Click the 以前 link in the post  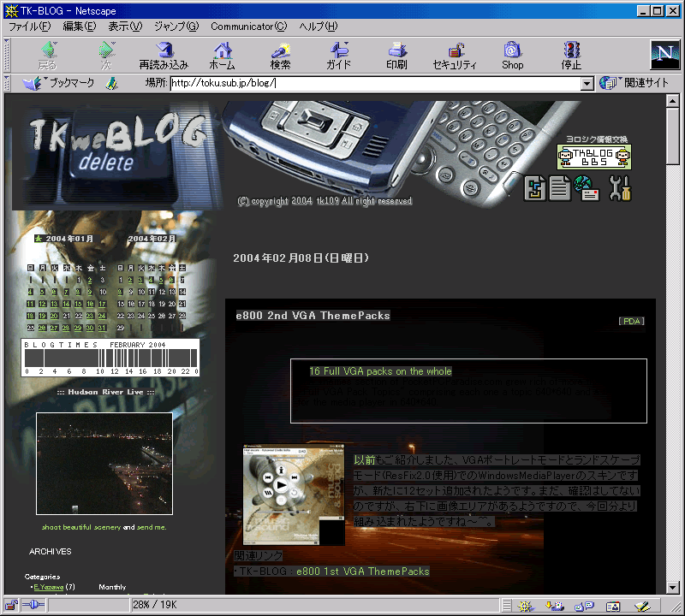[x=365, y=459]
